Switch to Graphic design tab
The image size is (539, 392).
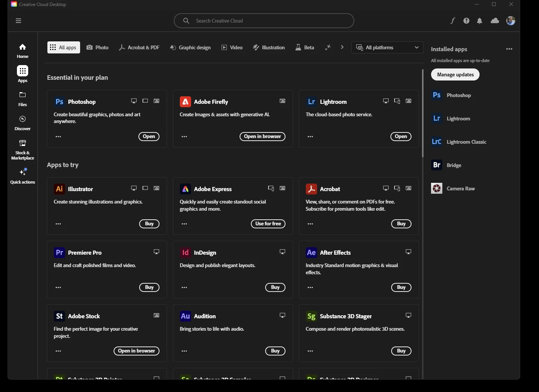[x=190, y=47]
